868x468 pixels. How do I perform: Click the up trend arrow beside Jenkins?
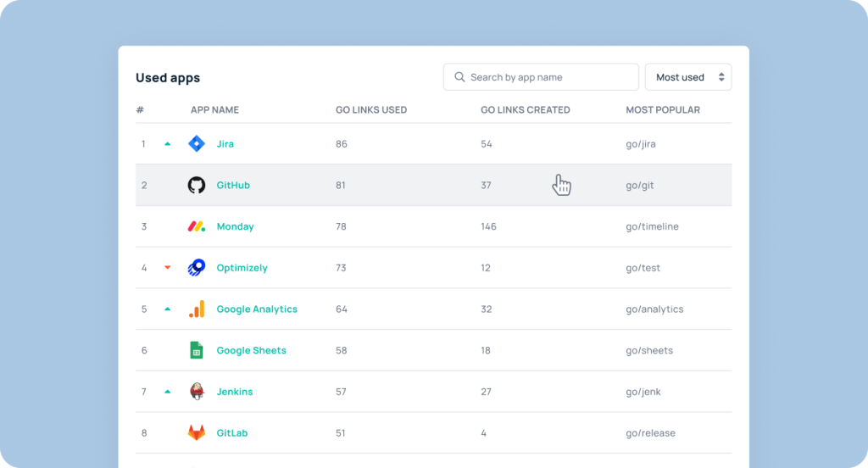tap(167, 392)
